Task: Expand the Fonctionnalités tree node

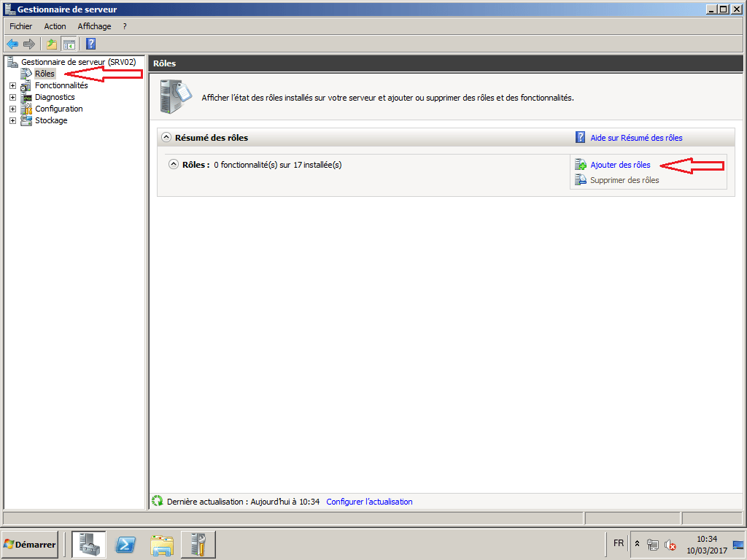Action: (12, 85)
